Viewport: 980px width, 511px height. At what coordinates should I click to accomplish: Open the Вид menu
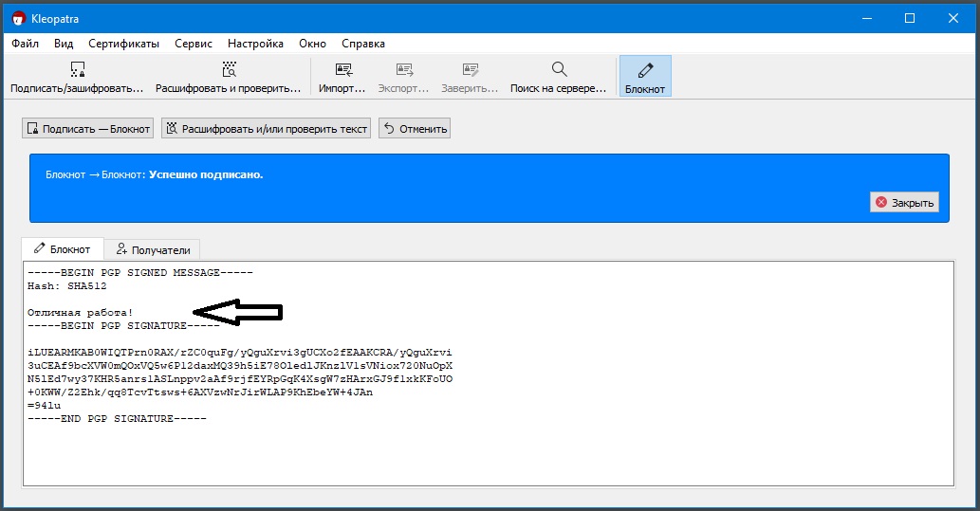pos(64,44)
